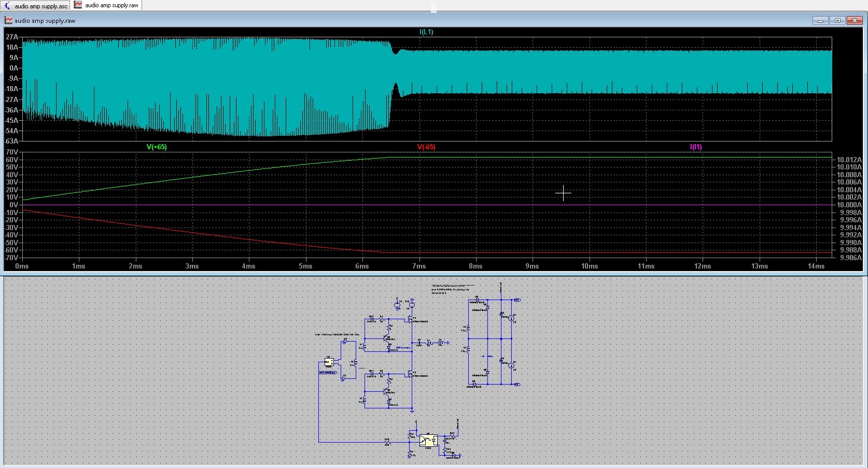Image resolution: width=868 pixels, height=468 pixels.
Task: Select the upper MOSFET symbol in the schematic
Action: point(409,319)
